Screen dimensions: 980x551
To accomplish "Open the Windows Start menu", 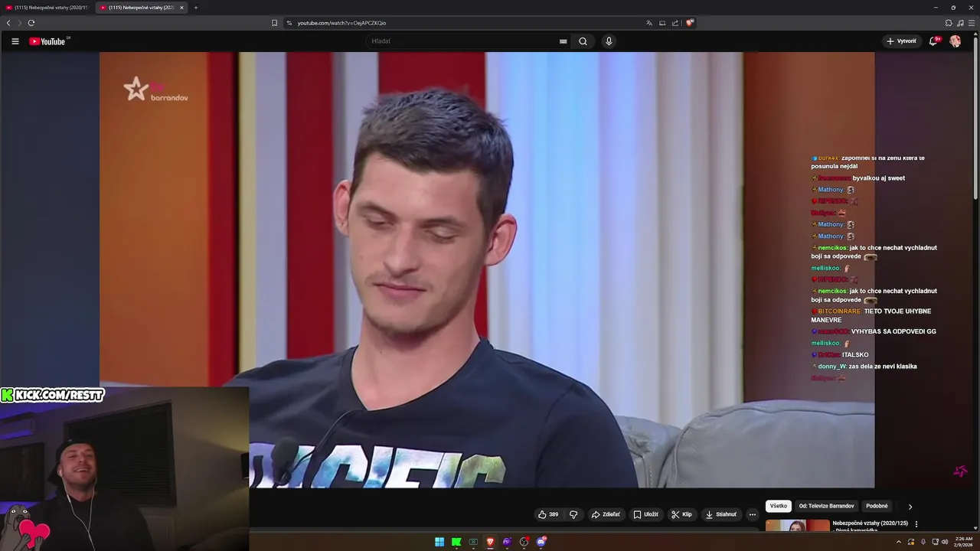I will tap(439, 542).
